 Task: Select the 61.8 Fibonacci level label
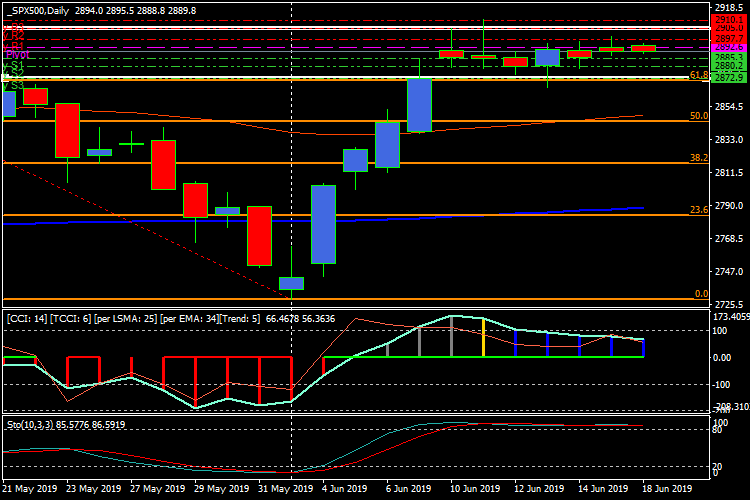(699, 74)
